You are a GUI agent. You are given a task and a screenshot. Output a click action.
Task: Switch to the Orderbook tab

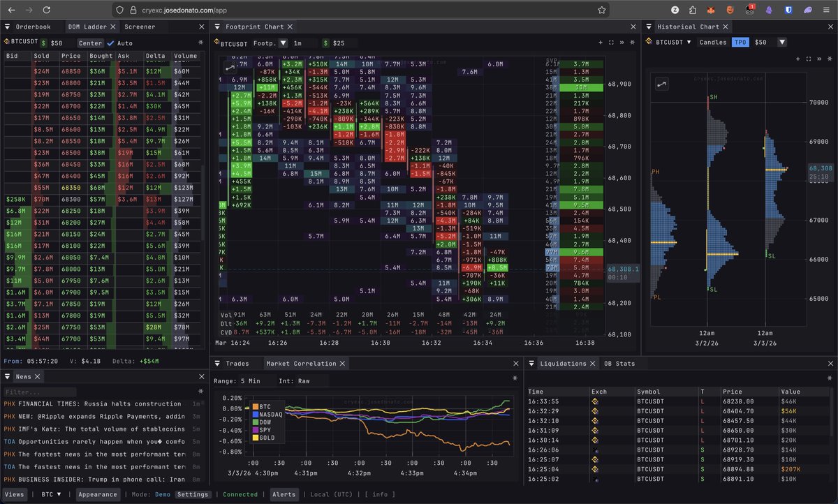34,27
